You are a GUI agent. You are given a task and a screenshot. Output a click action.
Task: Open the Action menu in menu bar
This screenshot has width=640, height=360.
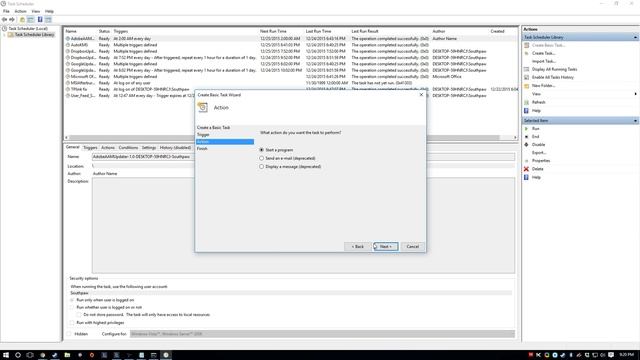coord(20,11)
